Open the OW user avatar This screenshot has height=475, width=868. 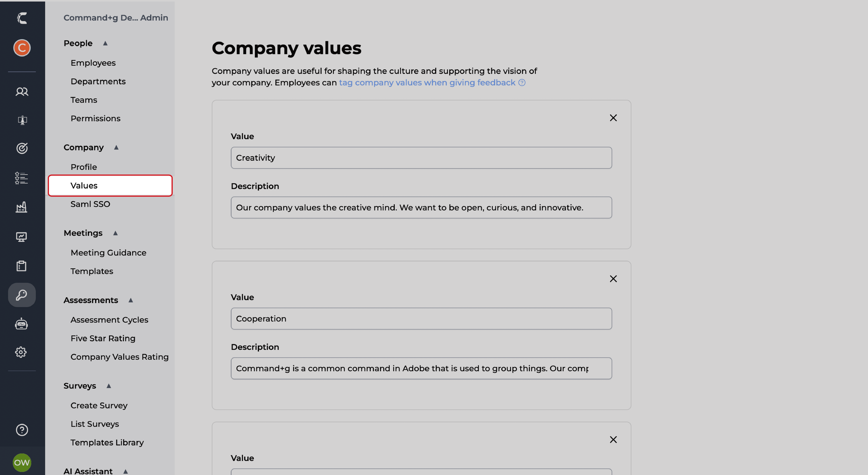coord(22,462)
